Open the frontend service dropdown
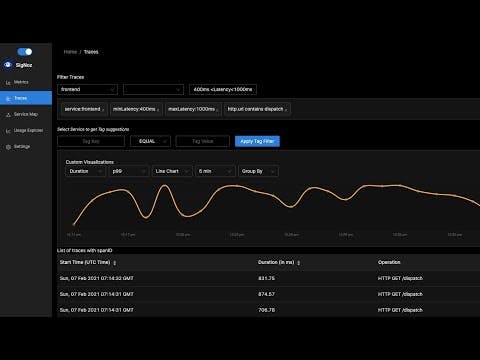Screen dimensions: 480x360 click(x=87, y=89)
